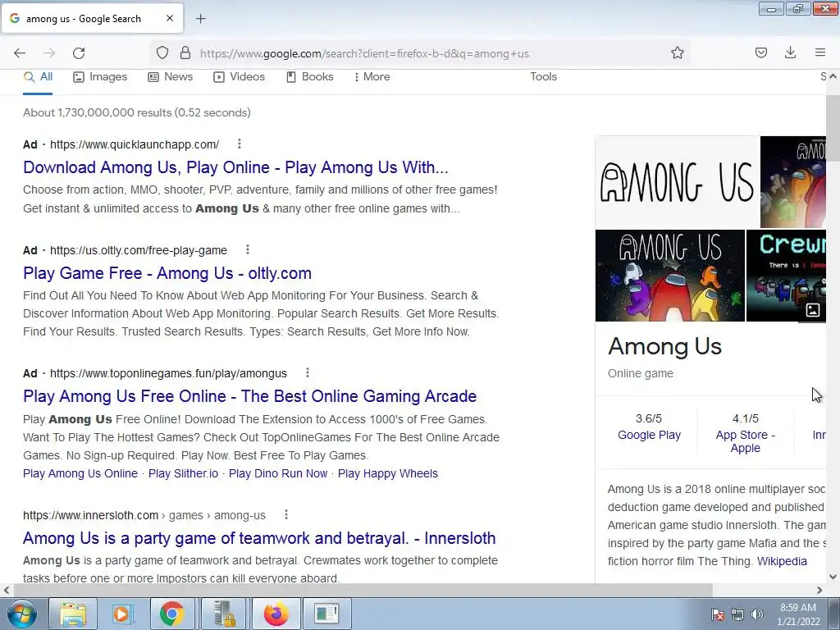This screenshot has width=840, height=630.
Task: Follow the Play Slither.io sitelink
Action: (183, 473)
